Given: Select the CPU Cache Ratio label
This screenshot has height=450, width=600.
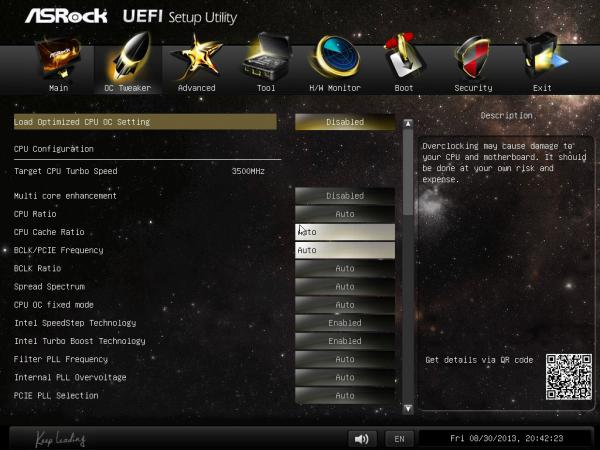Looking at the screenshot, I should pyautogui.click(x=49, y=232).
